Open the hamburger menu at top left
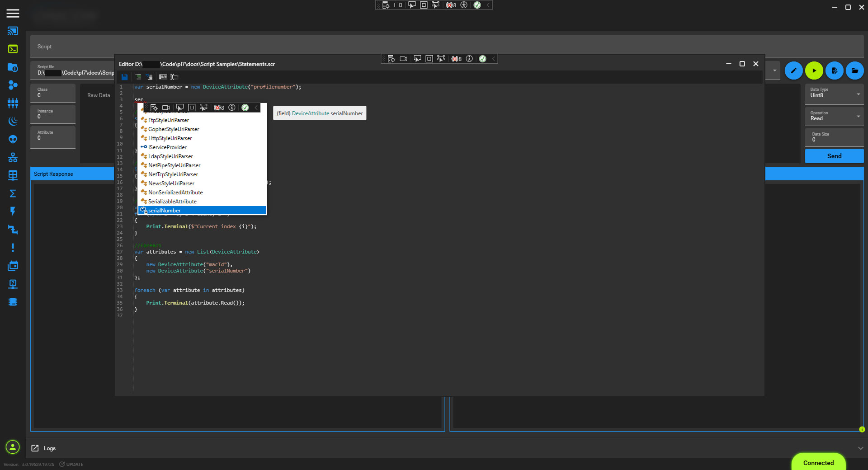This screenshot has height=470, width=868. [x=13, y=13]
